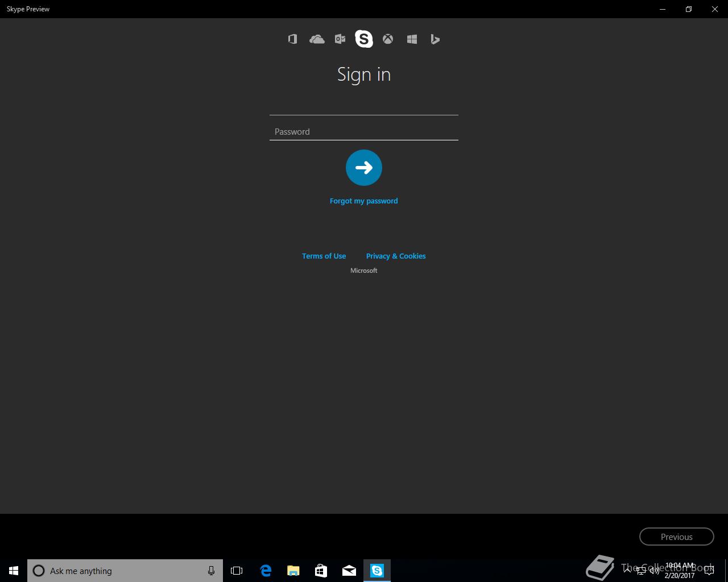This screenshot has width=728, height=582.
Task: Click the Previous button
Action: tap(677, 537)
